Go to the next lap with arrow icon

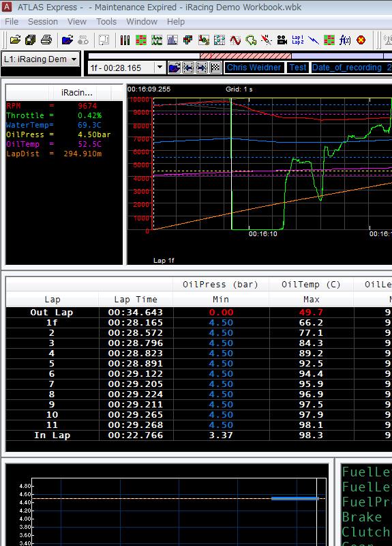(202, 68)
